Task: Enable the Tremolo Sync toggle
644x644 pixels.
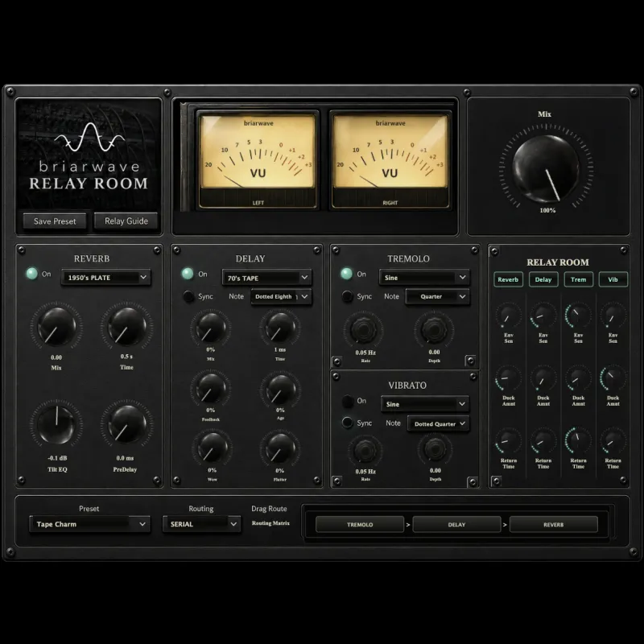Action: (348, 296)
